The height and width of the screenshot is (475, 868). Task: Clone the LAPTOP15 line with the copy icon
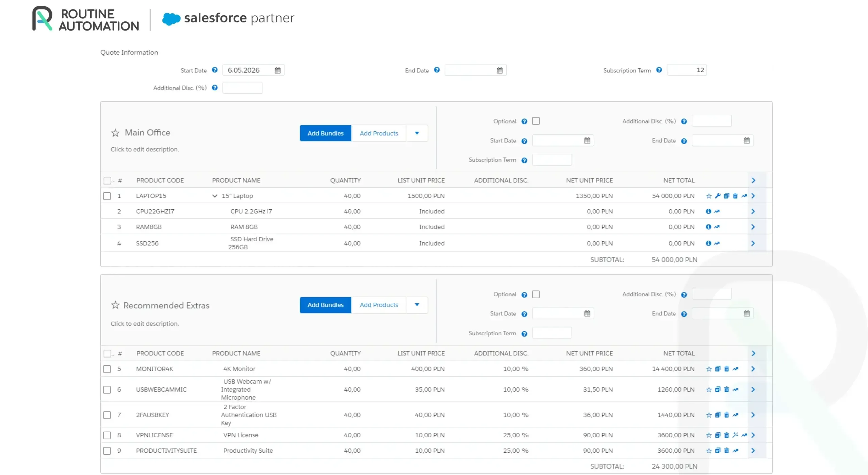[x=726, y=196]
